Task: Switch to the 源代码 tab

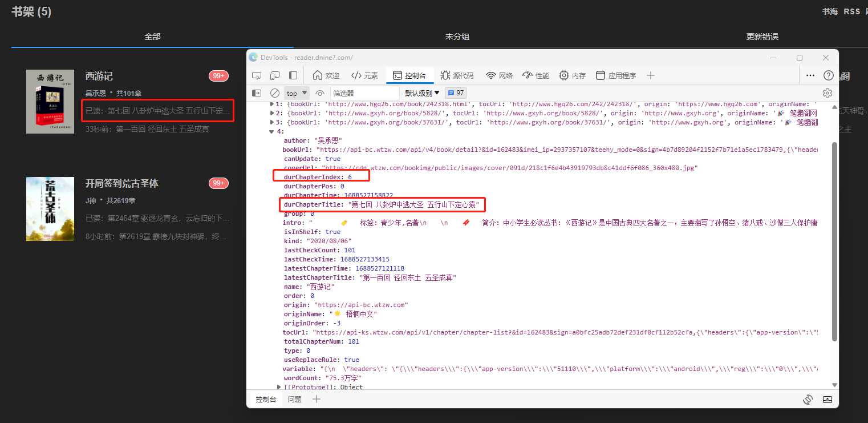Action: click(457, 75)
